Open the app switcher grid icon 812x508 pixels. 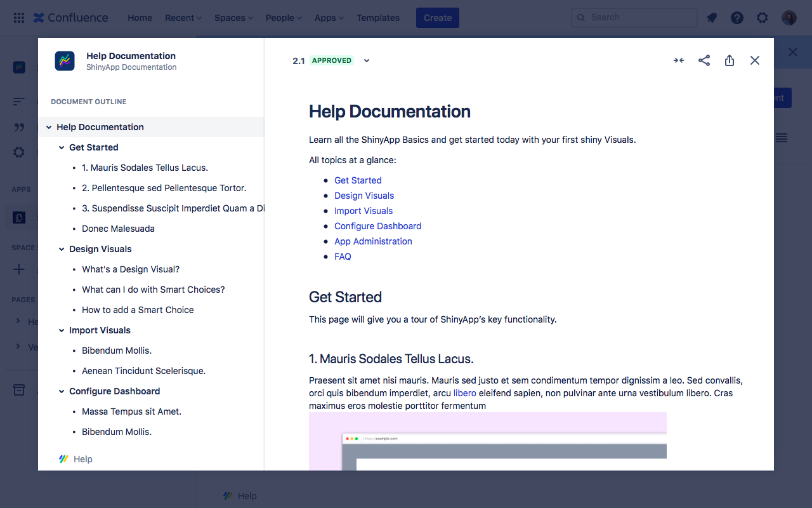tap(19, 18)
